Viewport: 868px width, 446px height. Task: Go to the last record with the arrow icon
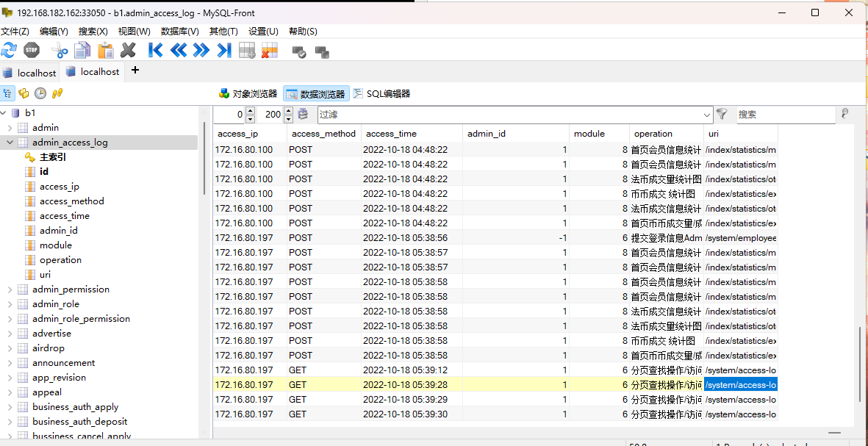(224, 50)
